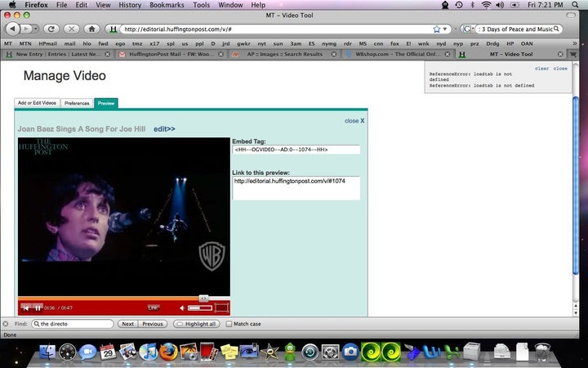Screen dimensions: 588x368
Task: Launch iChat from the Dock
Action: [x=87, y=352]
